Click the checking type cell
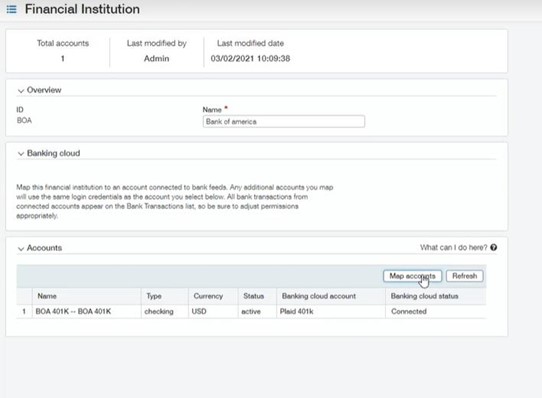Viewport: 542px width, 398px height. pos(165,311)
